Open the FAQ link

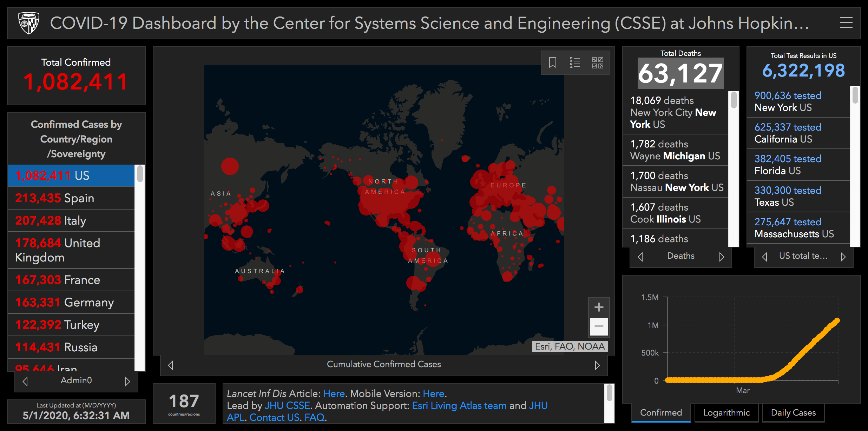(314, 417)
